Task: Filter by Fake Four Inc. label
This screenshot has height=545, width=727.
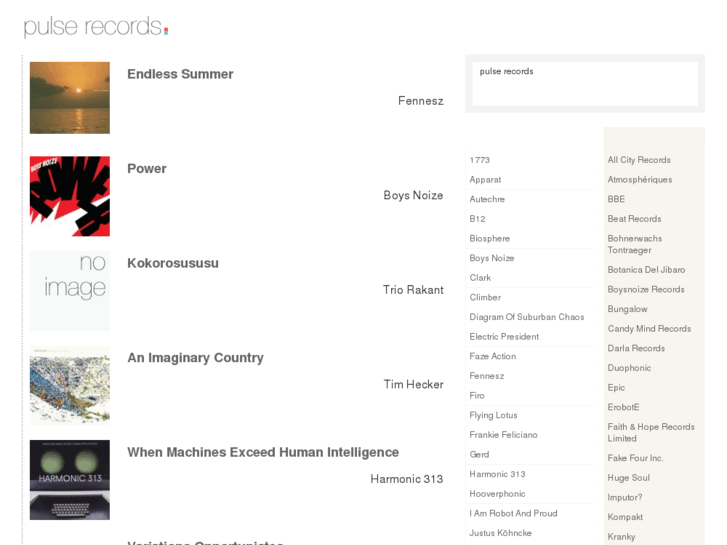Action: (x=635, y=458)
